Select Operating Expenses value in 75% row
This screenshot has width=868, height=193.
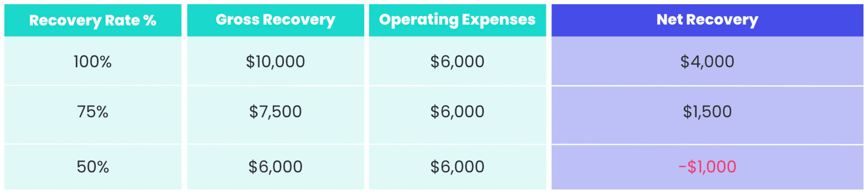click(x=457, y=111)
